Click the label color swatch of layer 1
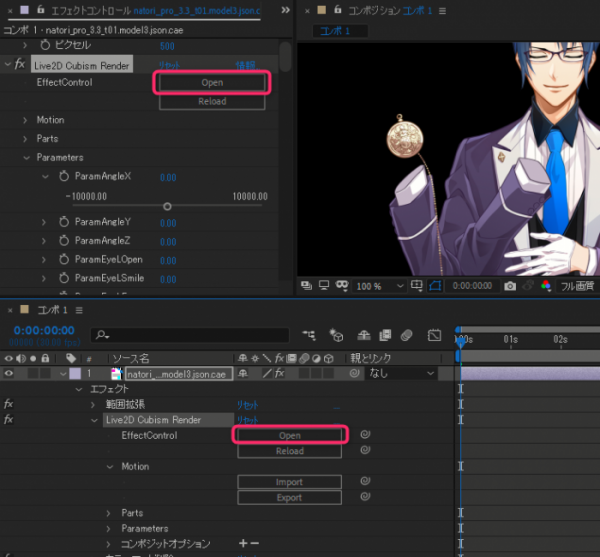This screenshot has height=557, width=600. click(75, 373)
